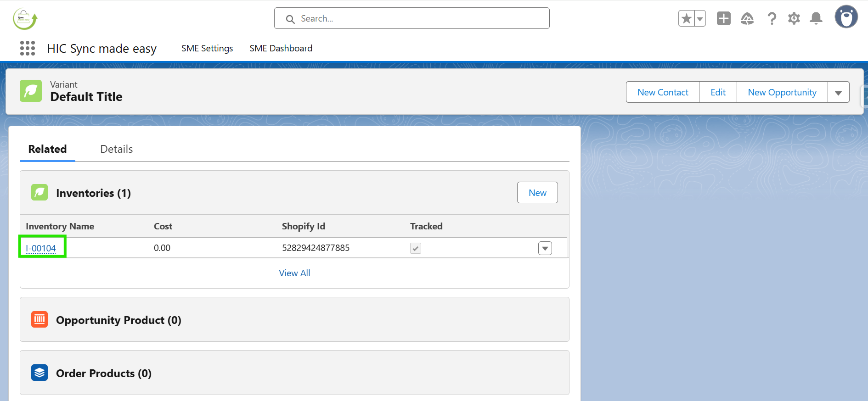Click the New Contact button
868x401 pixels.
pyautogui.click(x=663, y=92)
